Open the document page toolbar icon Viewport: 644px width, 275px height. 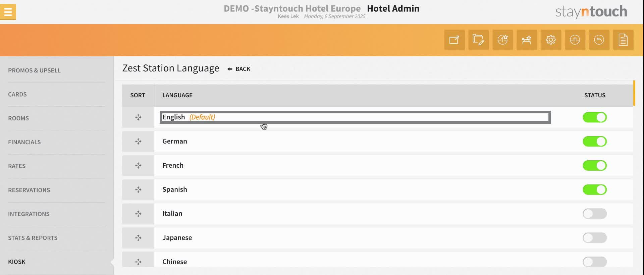pos(623,40)
